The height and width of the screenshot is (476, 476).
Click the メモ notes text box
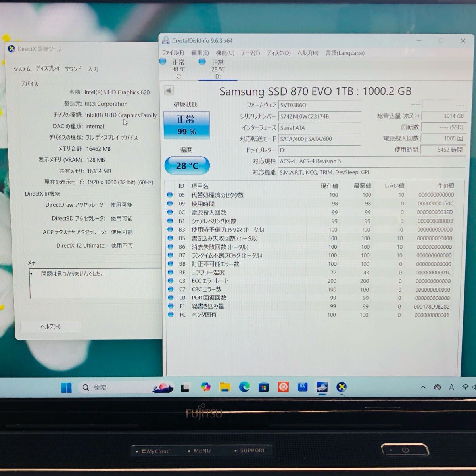(x=96, y=283)
